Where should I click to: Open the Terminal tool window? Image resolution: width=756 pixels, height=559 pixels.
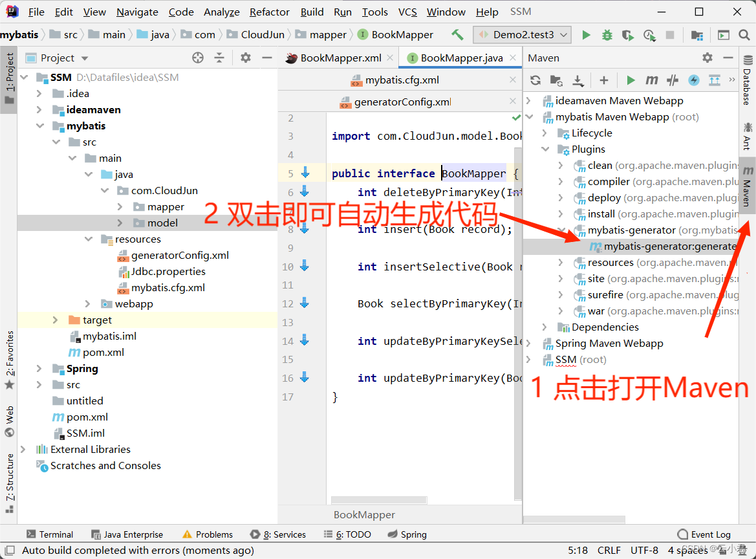(50, 534)
